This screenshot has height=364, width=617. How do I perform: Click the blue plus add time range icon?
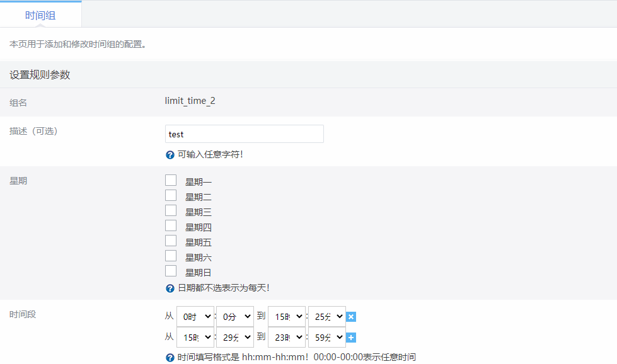352,338
